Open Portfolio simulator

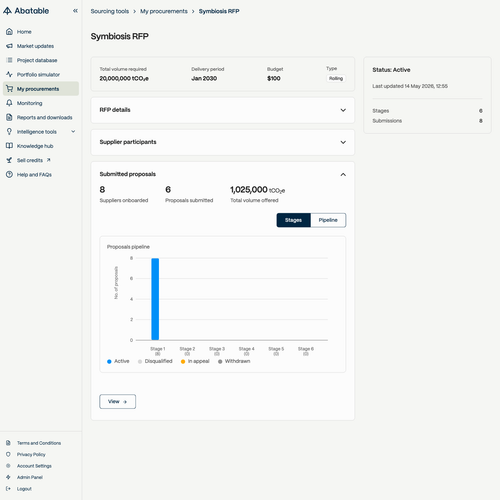pos(41,74)
